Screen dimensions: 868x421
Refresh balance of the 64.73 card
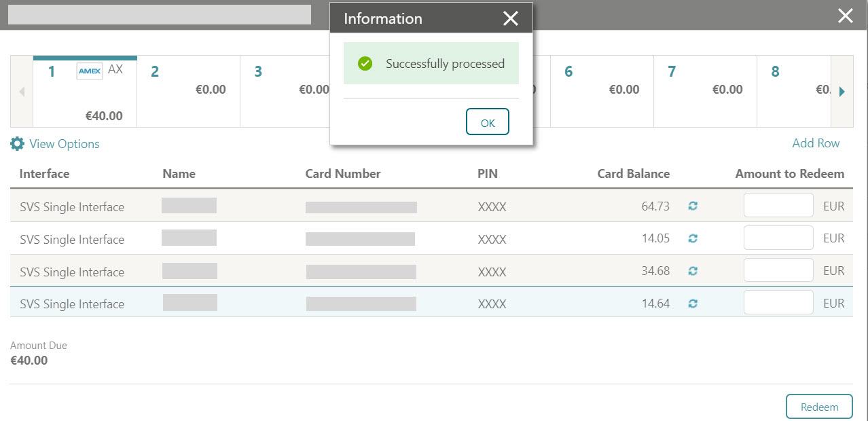click(x=693, y=205)
